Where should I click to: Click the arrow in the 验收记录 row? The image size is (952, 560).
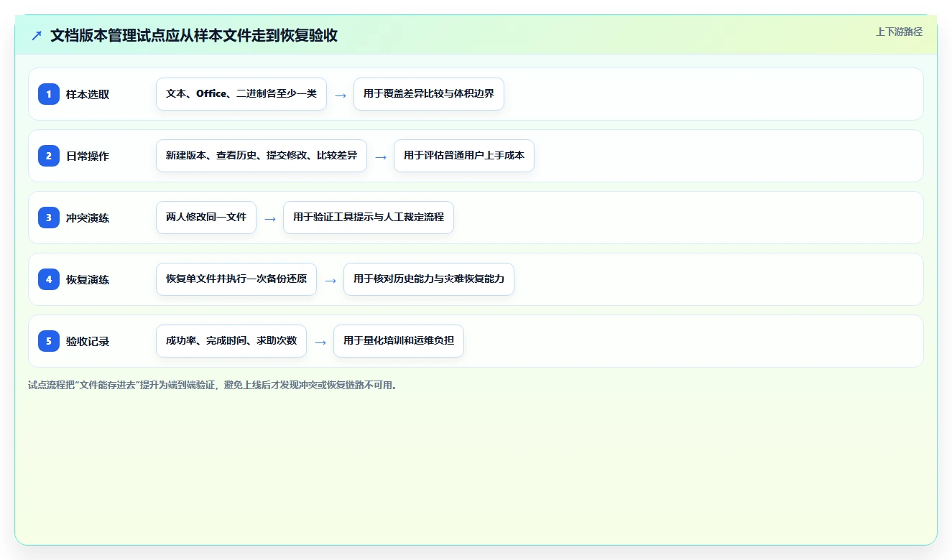tap(320, 342)
